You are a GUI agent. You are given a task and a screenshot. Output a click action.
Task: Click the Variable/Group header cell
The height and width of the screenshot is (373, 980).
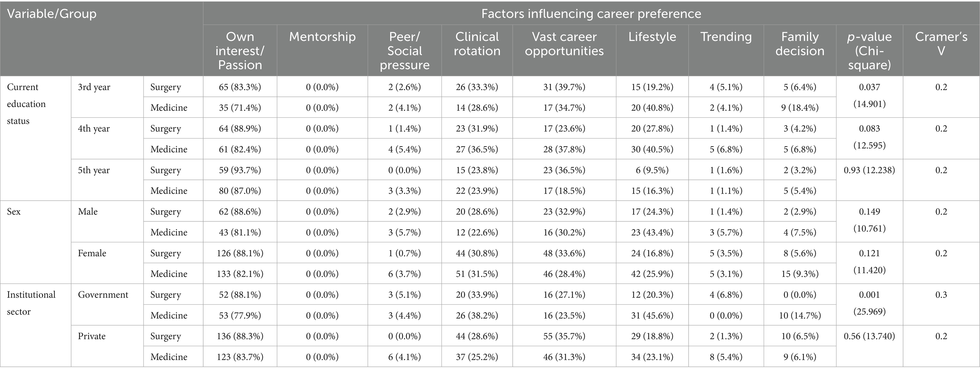pyautogui.click(x=52, y=14)
